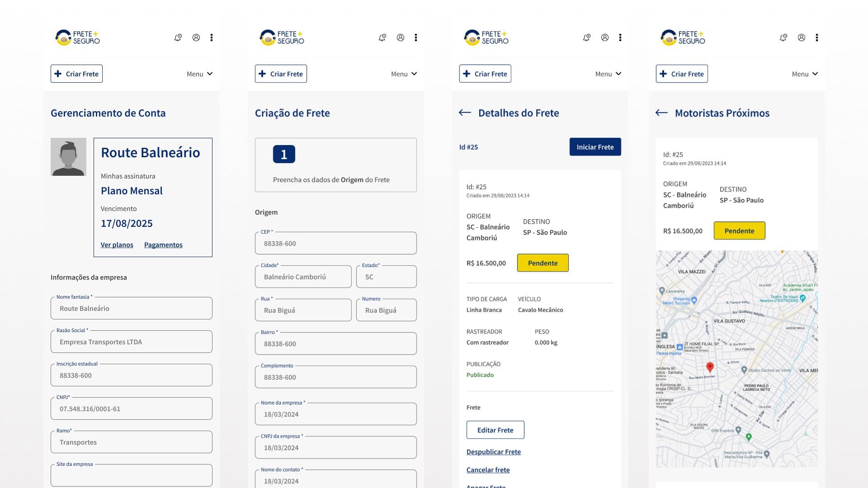The width and height of the screenshot is (868, 488).
Task: Click back arrow beside Motoristas Próximos title
Action: pos(661,113)
